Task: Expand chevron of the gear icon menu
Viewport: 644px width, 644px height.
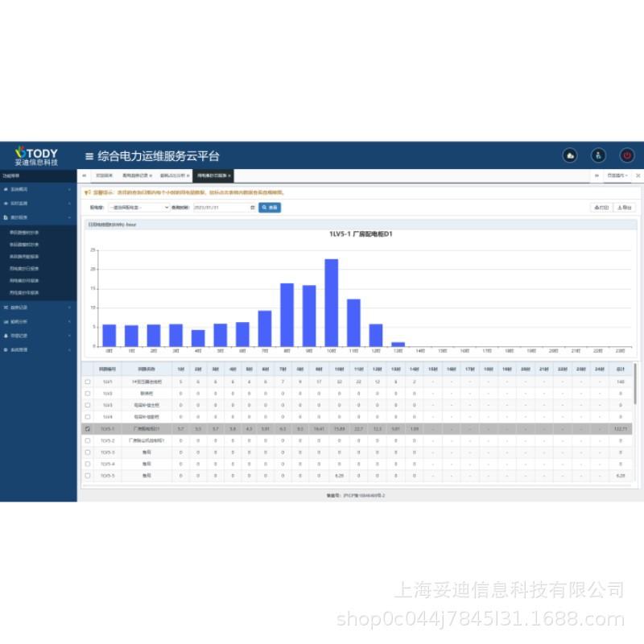Action: click(x=69, y=350)
